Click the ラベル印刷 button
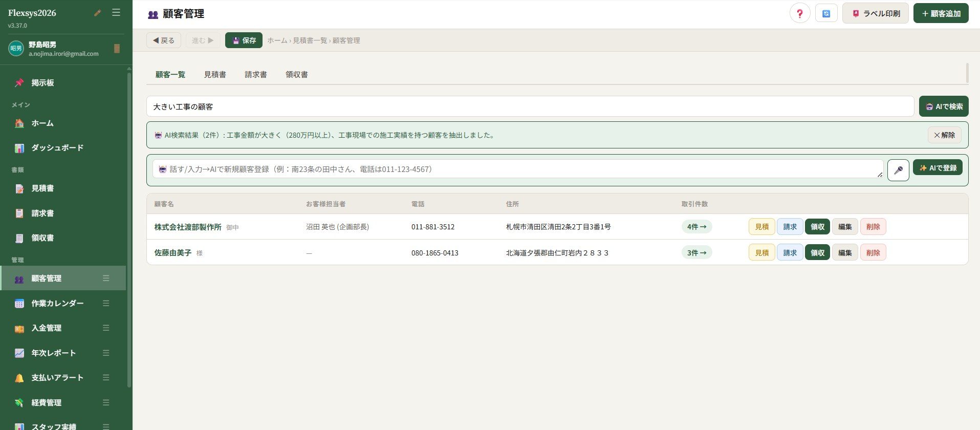The width and height of the screenshot is (980, 430). (876, 13)
